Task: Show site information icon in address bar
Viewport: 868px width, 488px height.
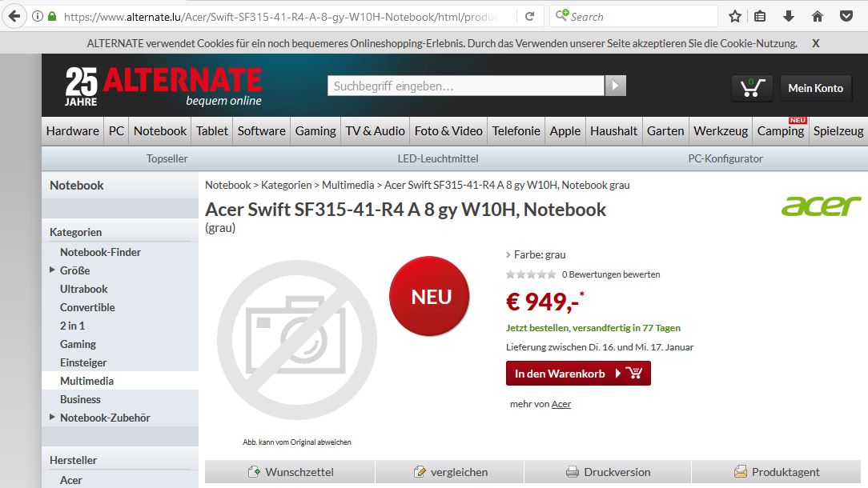Action: coord(37,17)
